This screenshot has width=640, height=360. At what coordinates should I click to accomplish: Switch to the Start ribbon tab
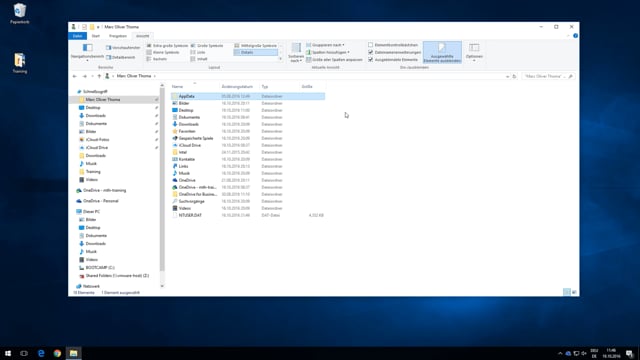tap(96, 36)
